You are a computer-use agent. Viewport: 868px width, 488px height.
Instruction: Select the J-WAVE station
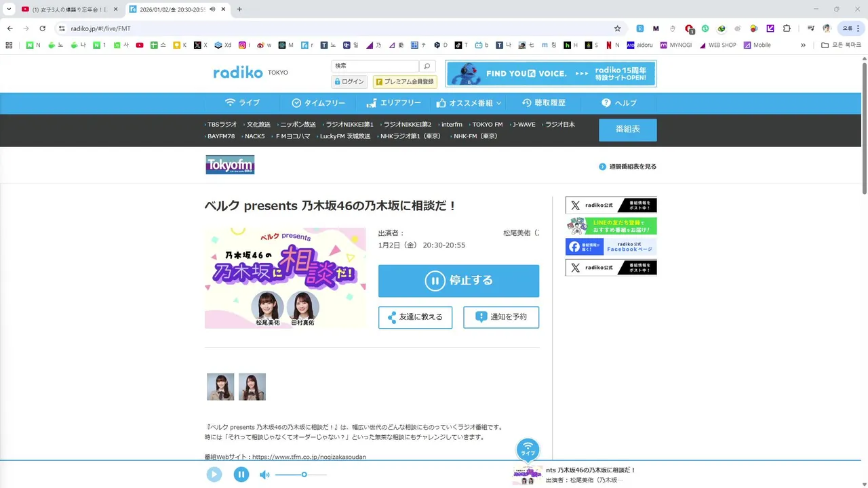[523, 125]
